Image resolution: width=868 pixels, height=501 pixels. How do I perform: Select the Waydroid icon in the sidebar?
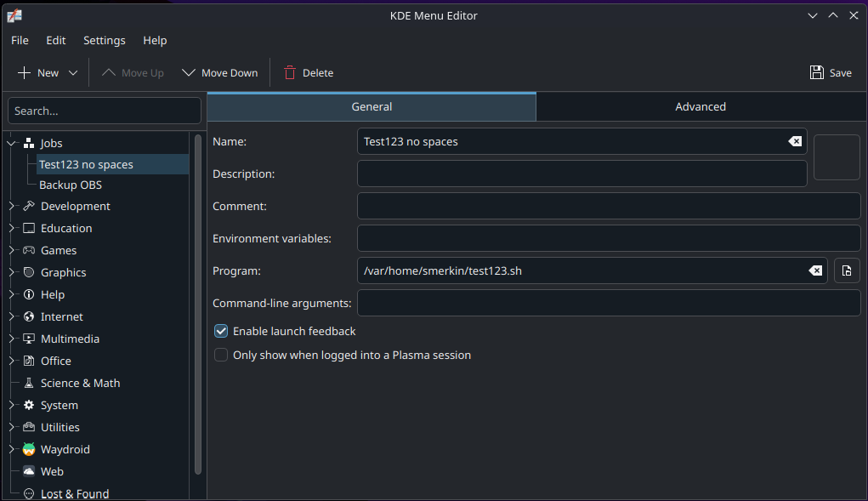[x=28, y=449]
